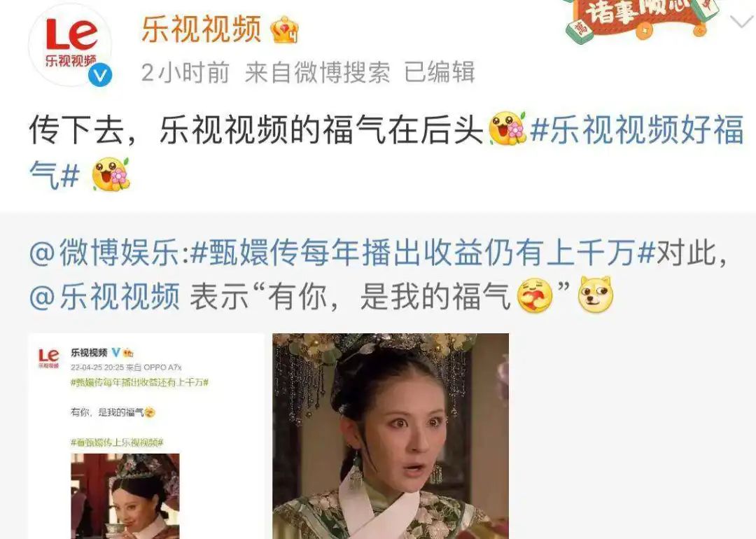Open the 乐视视频 Le logo avatar
The height and width of the screenshot is (539, 756).
click(x=71, y=45)
